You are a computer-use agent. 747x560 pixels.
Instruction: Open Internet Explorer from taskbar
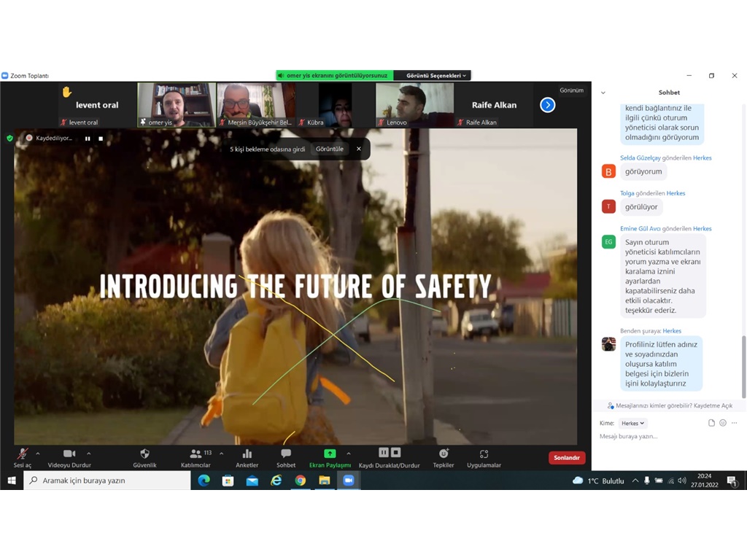point(276,481)
